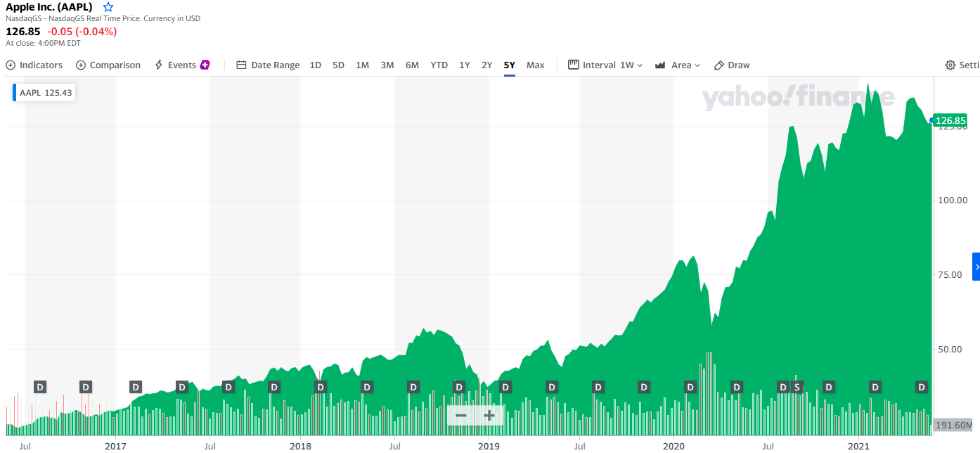Screen dimensions: 980x453
Task: Click the S stock split marker
Action: pyautogui.click(x=797, y=387)
